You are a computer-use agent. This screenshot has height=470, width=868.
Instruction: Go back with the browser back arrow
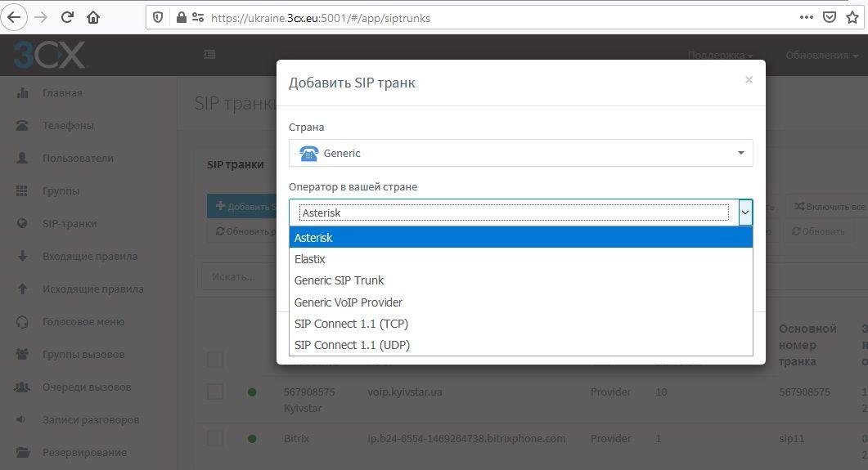tap(14, 18)
